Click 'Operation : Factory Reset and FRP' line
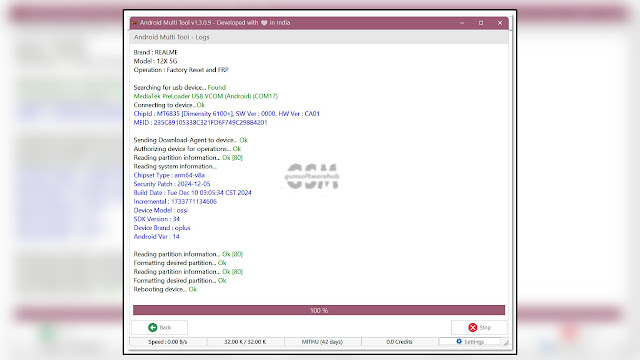 click(x=181, y=70)
